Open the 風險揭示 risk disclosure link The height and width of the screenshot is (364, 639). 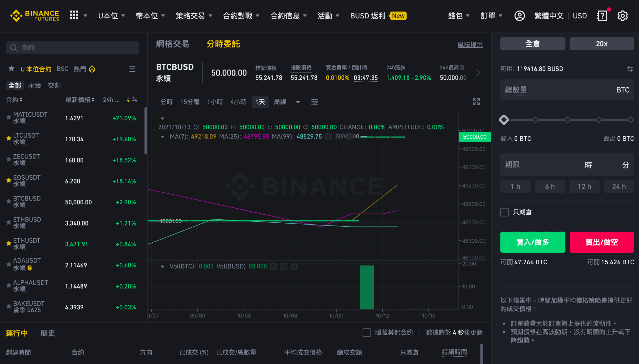pyautogui.click(x=470, y=45)
